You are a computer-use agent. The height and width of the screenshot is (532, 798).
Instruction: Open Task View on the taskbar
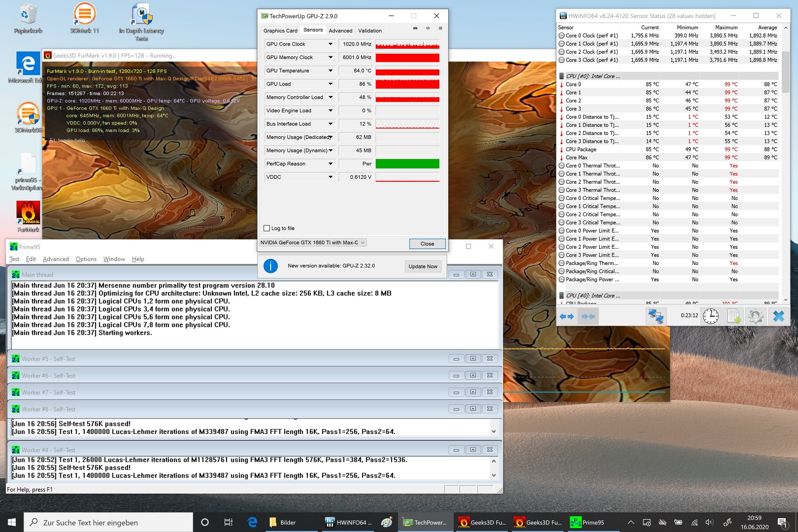(228, 522)
